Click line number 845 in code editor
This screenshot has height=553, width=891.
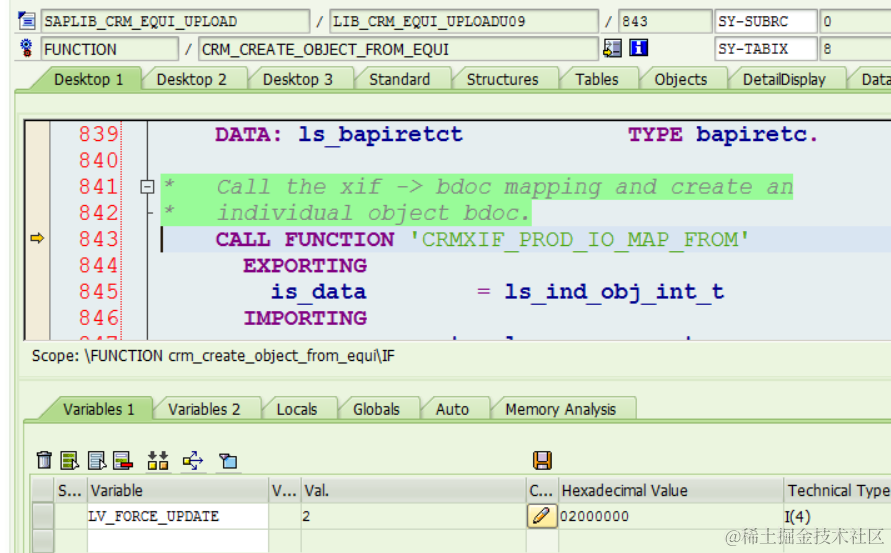coord(98,292)
